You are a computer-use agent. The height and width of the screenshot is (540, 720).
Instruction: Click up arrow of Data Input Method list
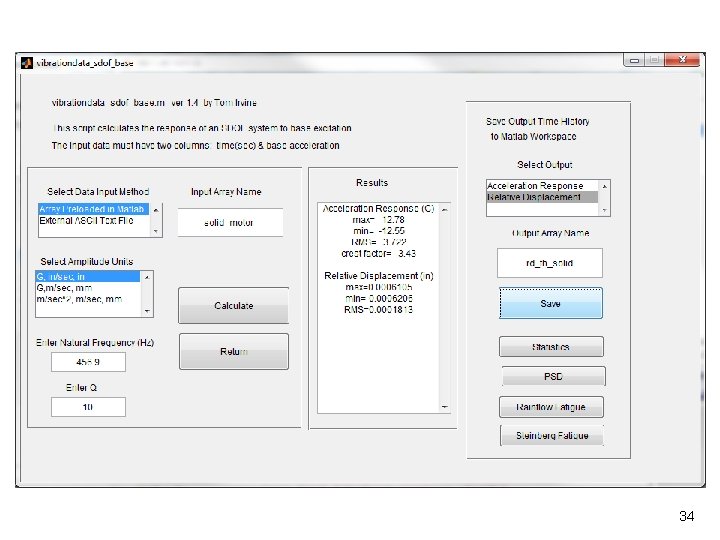coord(156,209)
